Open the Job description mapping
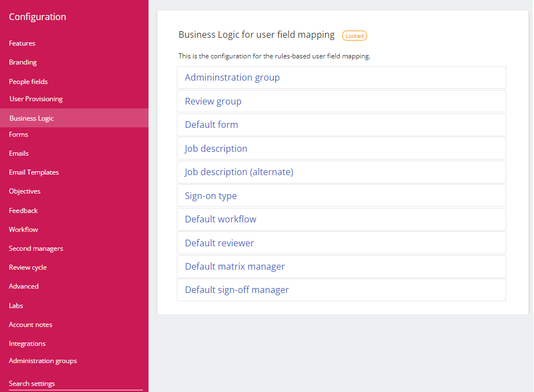534x392 pixels. pos(216,149)
